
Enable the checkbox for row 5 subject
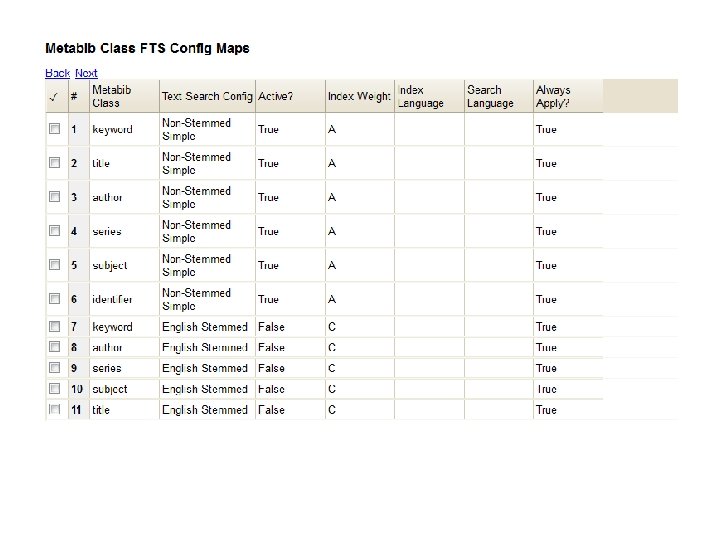tap(55, 266)
